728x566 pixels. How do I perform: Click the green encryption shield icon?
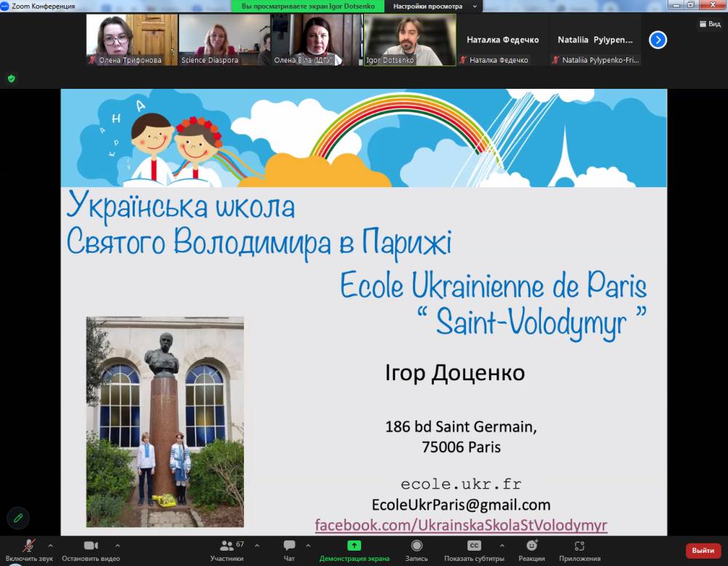click(x=11, y=78)
